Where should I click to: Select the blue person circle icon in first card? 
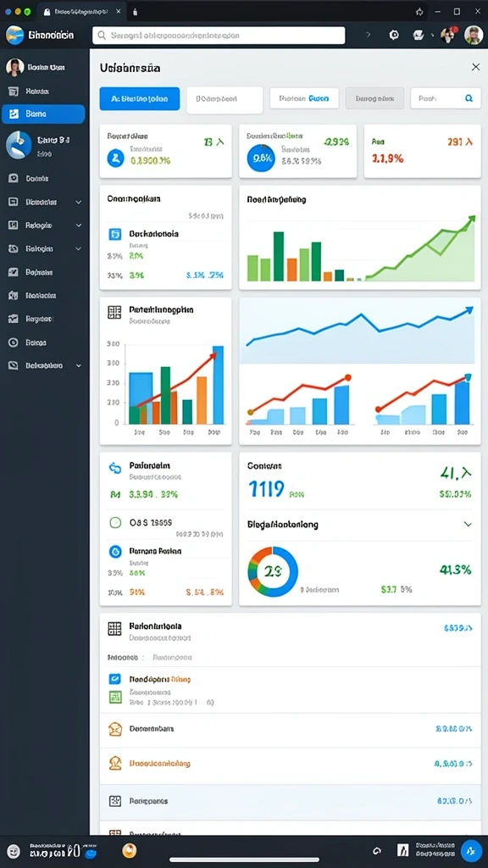(x=115, y=159)
